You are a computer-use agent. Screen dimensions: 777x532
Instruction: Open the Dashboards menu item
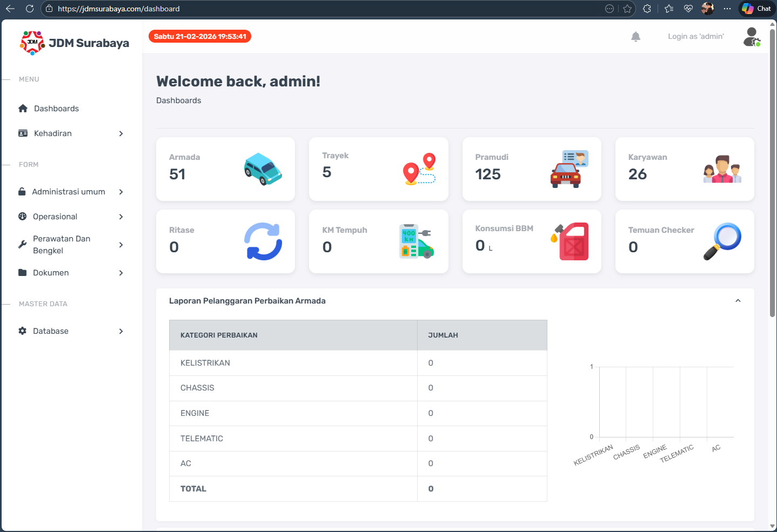pyautogui.click(x=56, y=109)
